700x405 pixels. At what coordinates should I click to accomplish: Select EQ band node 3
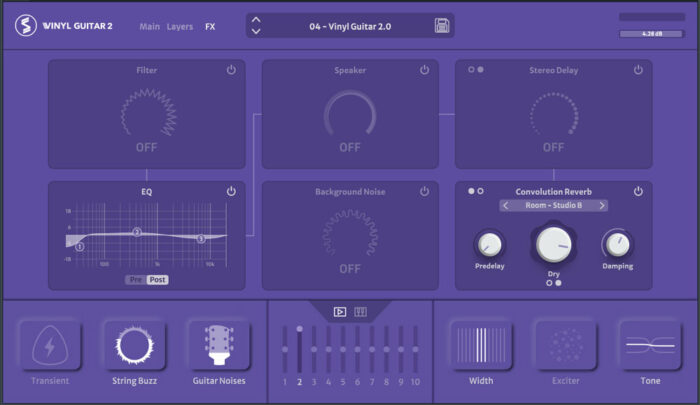tap(201, 238)
